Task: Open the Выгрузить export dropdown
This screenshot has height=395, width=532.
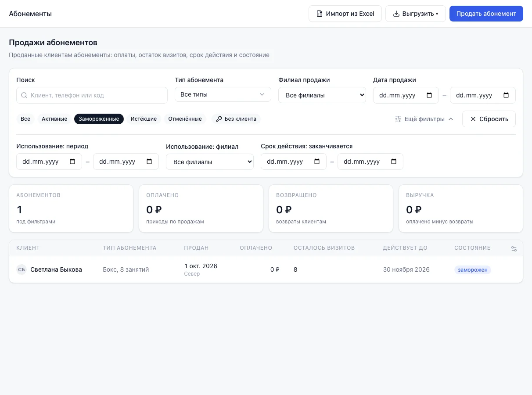Action: tap(416, 14)
